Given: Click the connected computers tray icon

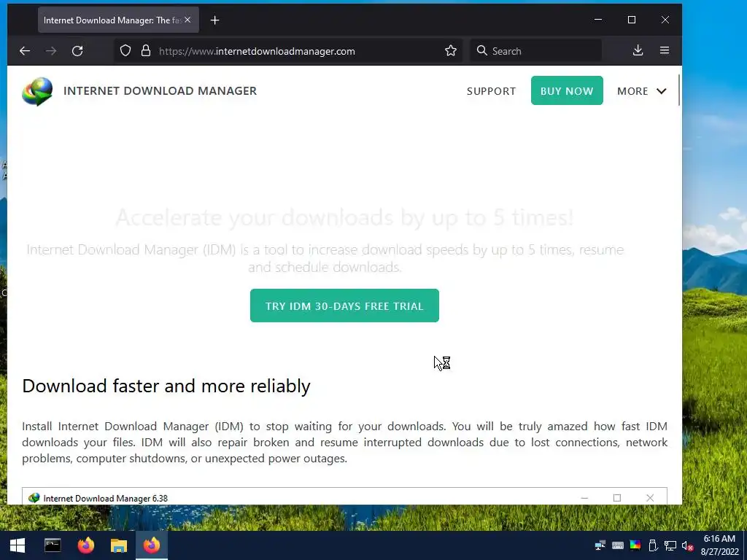Looking at the screenshot, I should (600, 545).
